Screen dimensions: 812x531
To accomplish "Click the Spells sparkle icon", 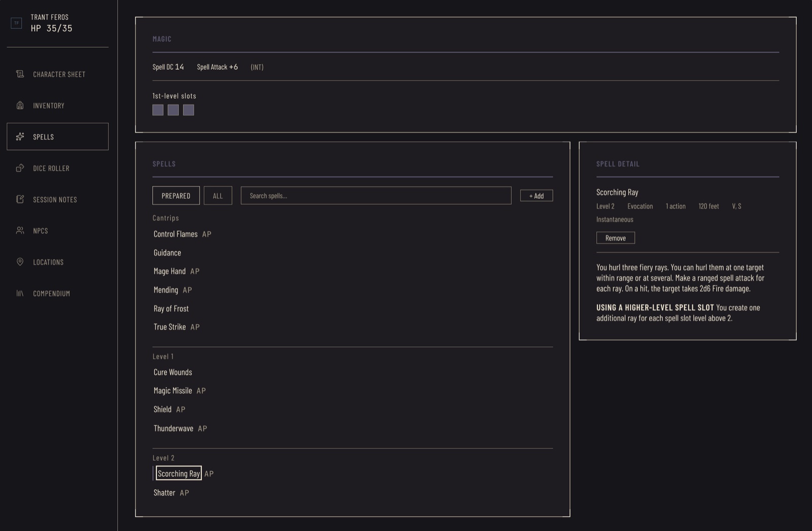I will 20,137.
